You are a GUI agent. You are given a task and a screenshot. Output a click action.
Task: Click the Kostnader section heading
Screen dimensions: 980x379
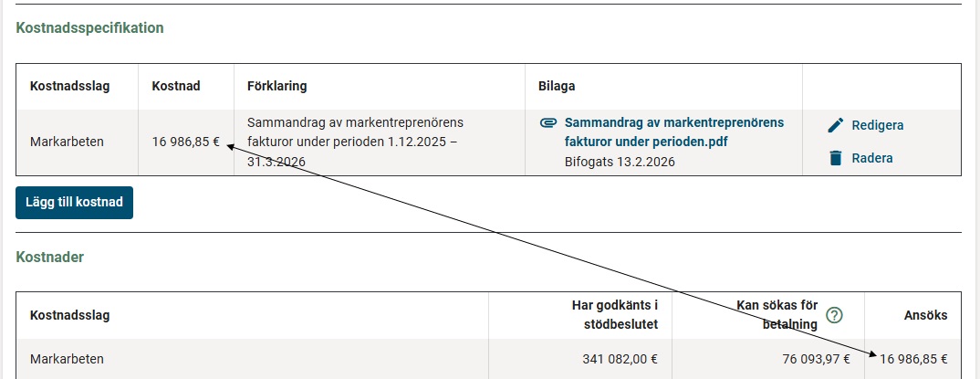tap(50, 257)
